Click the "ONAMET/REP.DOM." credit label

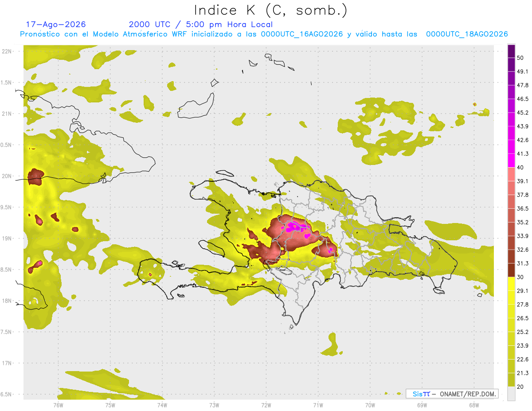click(467, 394)
